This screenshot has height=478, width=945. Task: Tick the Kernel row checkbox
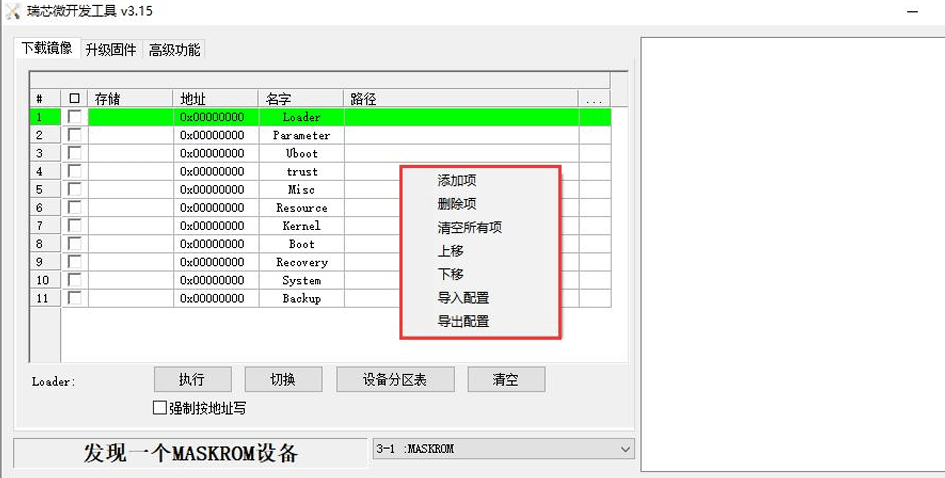pyautogui.click(x=74, y=226)
